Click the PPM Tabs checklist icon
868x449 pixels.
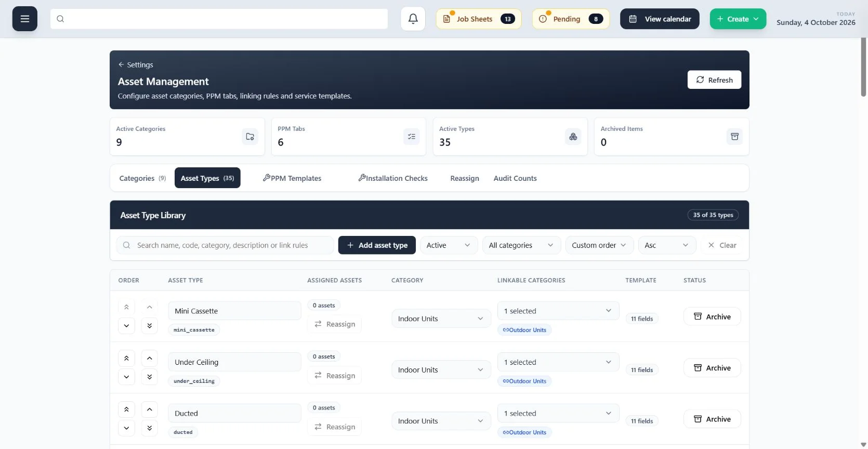412,137
